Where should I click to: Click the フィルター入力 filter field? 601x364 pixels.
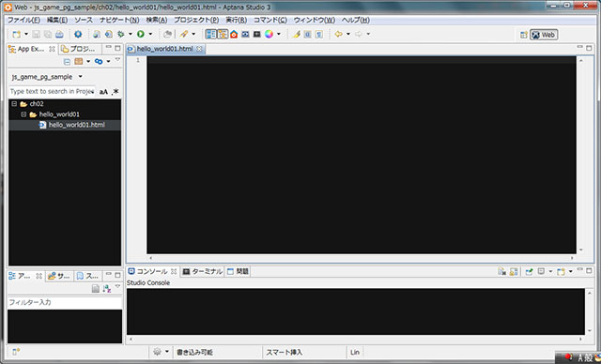(x=65, y=302)
